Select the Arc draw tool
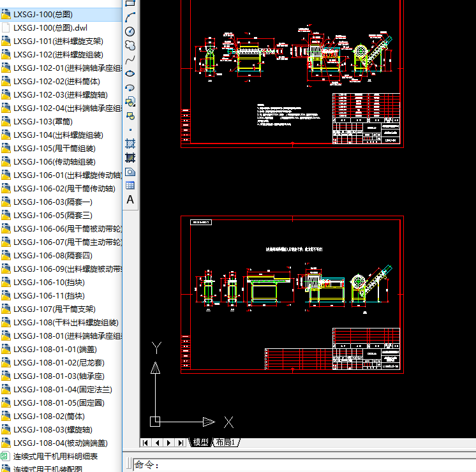476x472 pixels. [130, 17]
